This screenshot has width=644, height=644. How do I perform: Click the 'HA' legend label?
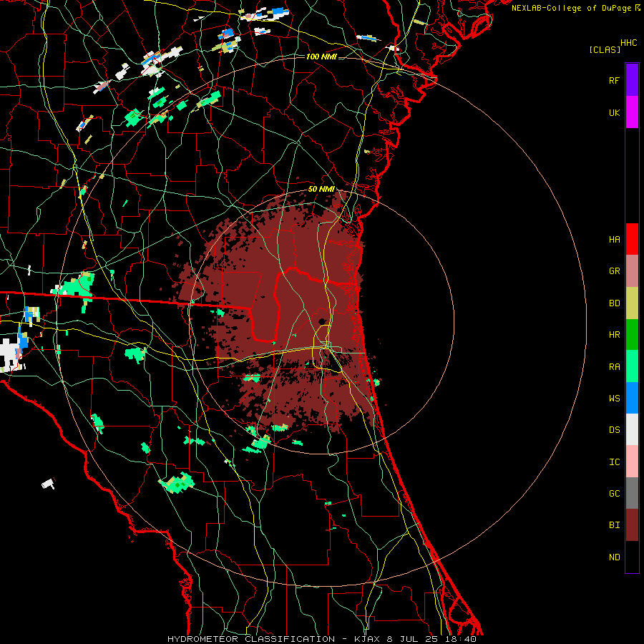tap(614, 240)
